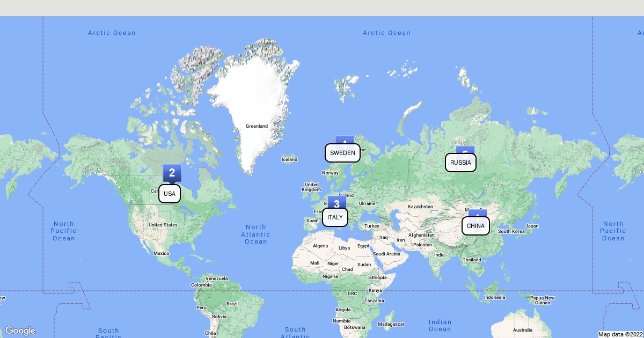This screenshot has width=644, height=338.
Task: Click the Greenland label on the map
Action: (x=257, y=126)
